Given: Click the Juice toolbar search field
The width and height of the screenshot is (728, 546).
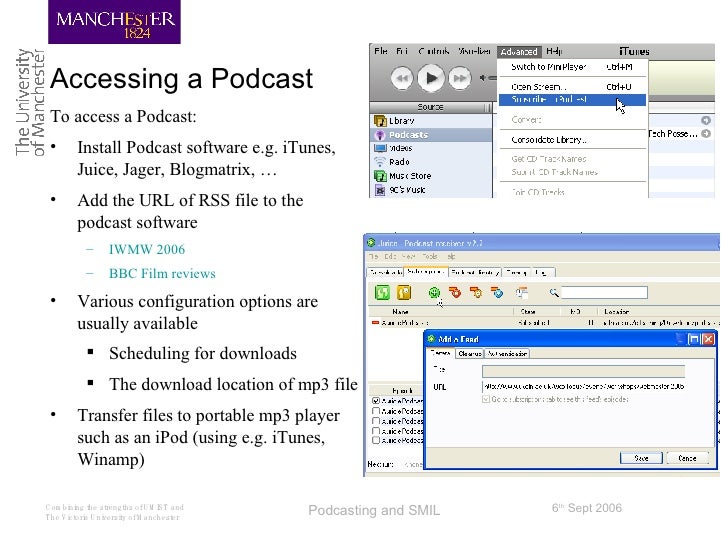Looking at the screenshot, I should (604, 292).
